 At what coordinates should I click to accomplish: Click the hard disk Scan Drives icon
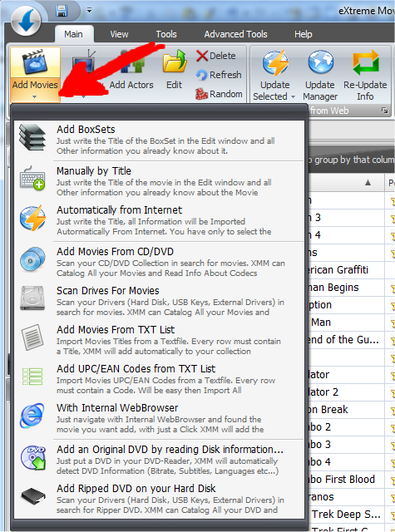32,298
